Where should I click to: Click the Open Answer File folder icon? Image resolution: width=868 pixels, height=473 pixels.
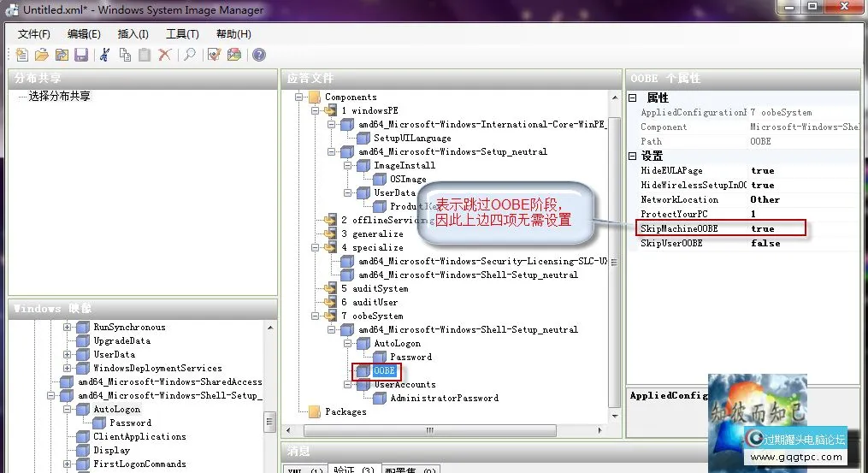click(42, 55)
